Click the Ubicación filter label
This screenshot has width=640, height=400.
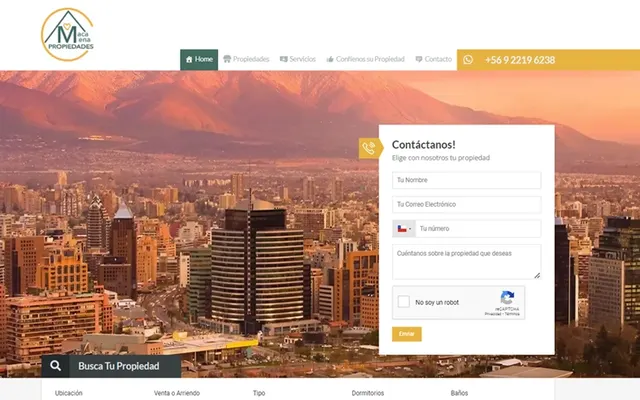[x=69, y=393]
